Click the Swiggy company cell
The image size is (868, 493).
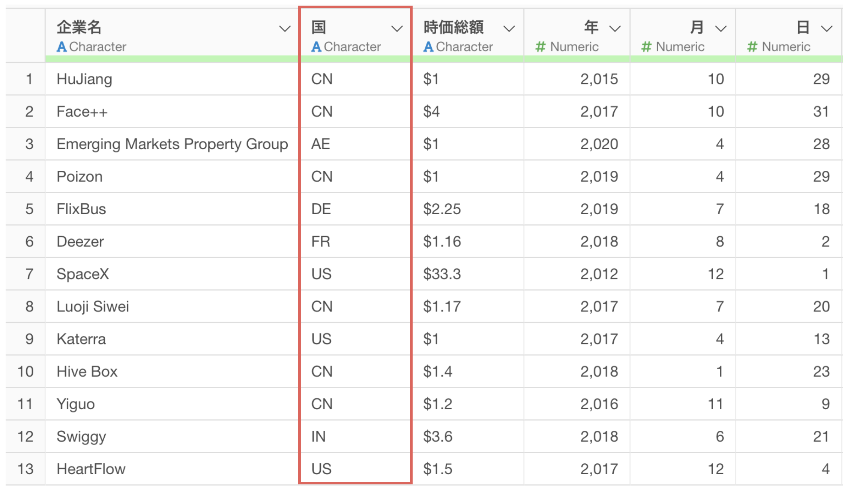172,437
